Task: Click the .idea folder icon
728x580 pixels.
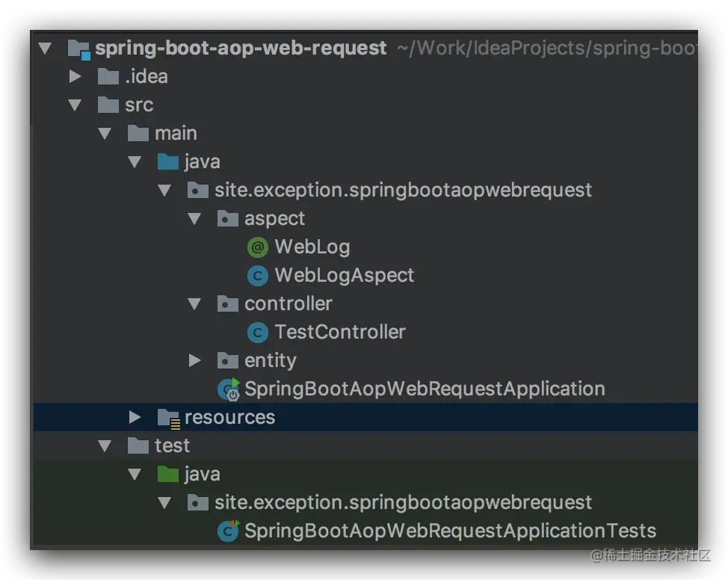Action: pos(108,77)
